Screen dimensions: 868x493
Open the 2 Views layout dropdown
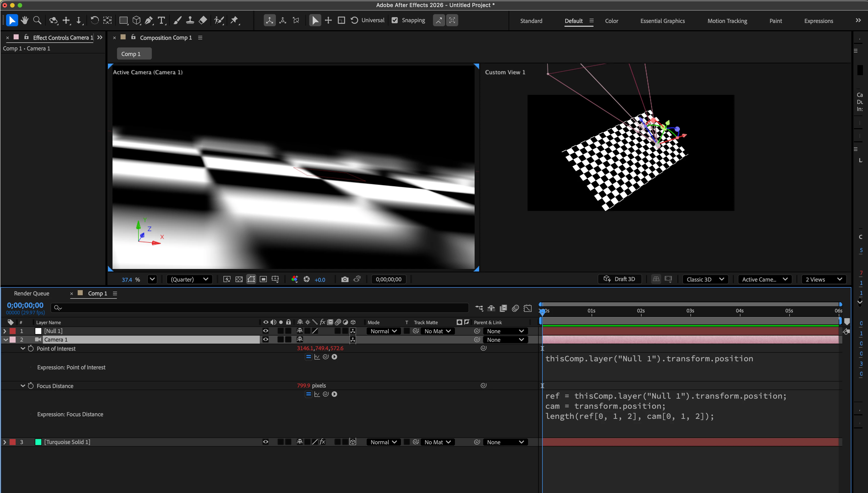coord(823,279)
